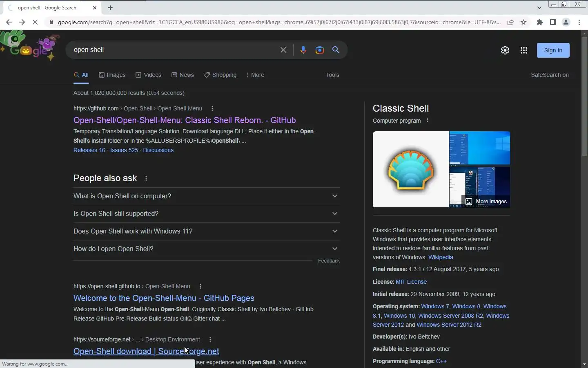Open the 'Releases 16' sublink

[x=89, y=150]
